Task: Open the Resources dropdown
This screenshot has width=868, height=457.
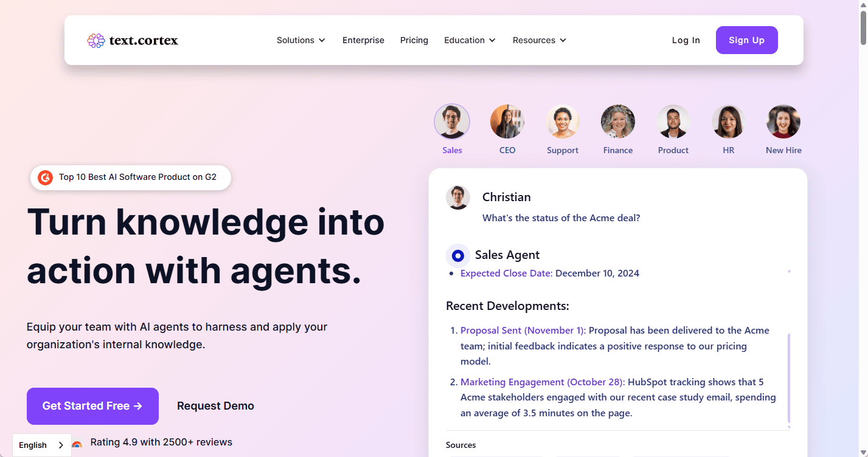Action: click(538, 40)
